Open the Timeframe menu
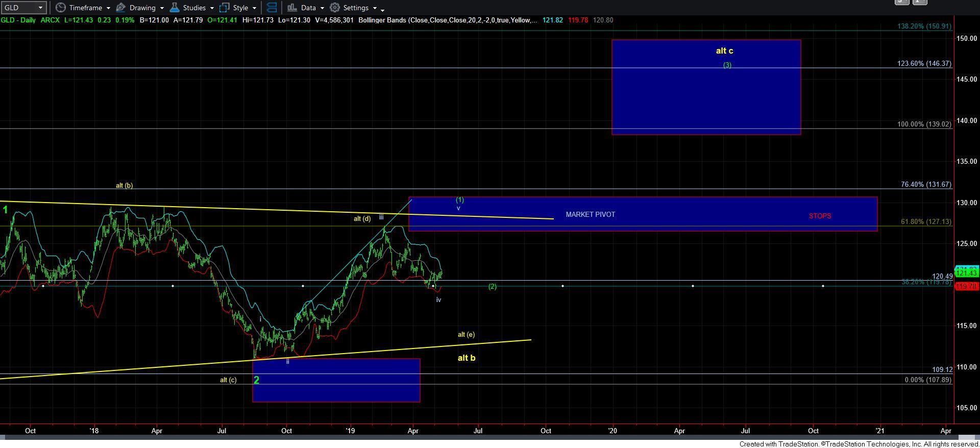Viewport: 980px width, 448px height. 85,8
